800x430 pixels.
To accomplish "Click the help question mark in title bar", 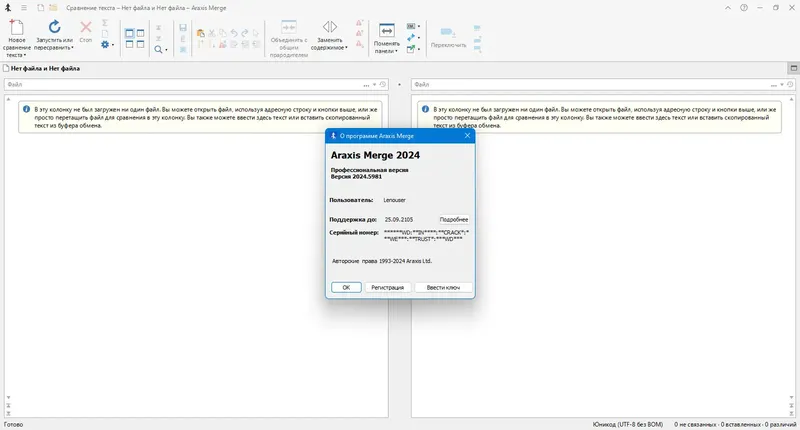I will point(744,8).
